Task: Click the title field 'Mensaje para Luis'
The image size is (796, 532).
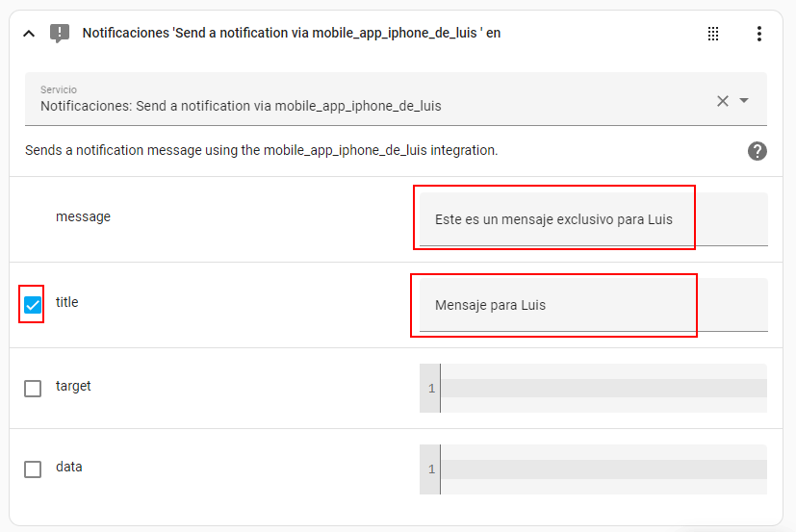Action: [x=593, y=305]
